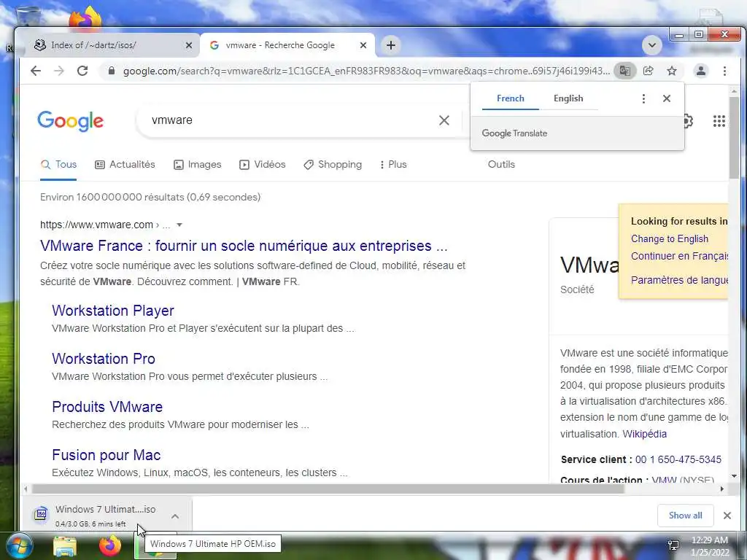Open the Windows Start menu
Viewport: 747px width, 560px height.
click(19, 545)
